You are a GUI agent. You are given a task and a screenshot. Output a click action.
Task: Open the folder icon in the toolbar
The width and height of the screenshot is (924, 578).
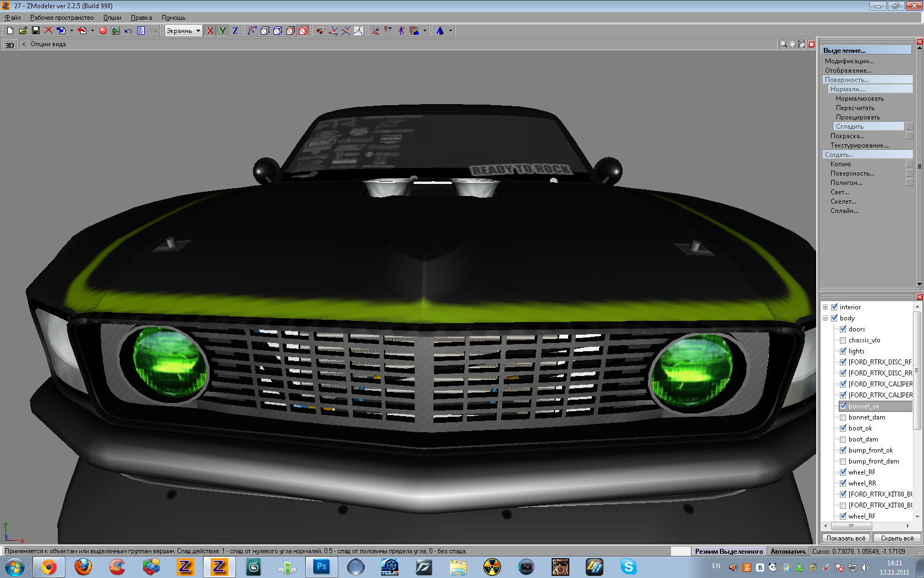pyautogui.click(x=23, y=31)
